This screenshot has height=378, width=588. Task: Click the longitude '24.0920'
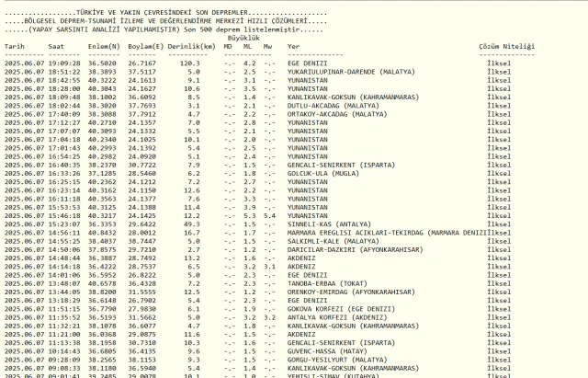141,156
